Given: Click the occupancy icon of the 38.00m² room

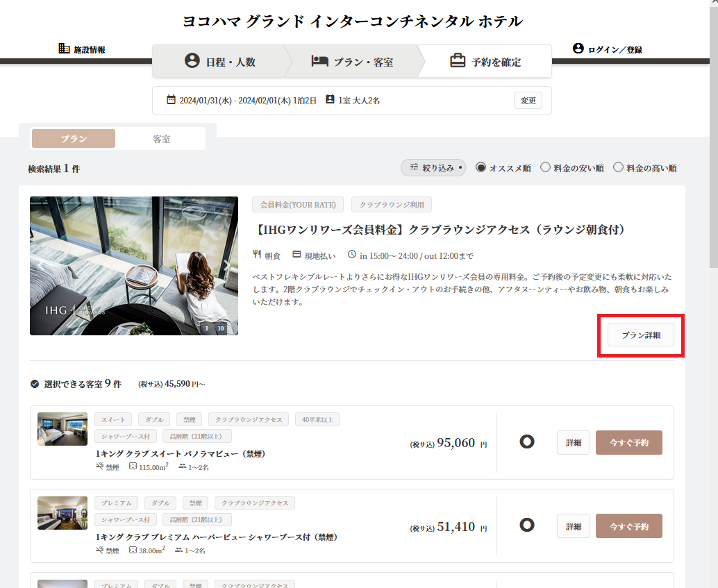Looking at the screenshot, I should pyautogui.click(x=178, y=550).
